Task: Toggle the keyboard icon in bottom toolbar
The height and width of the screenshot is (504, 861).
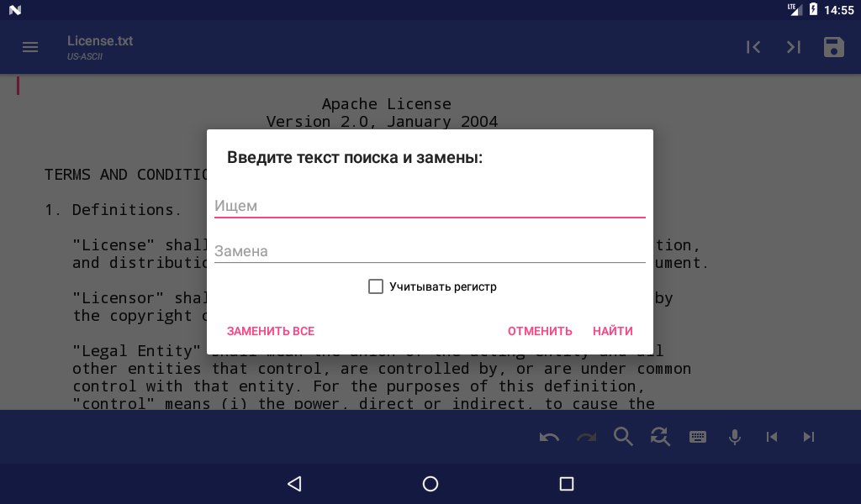Action: pos(697,437)
